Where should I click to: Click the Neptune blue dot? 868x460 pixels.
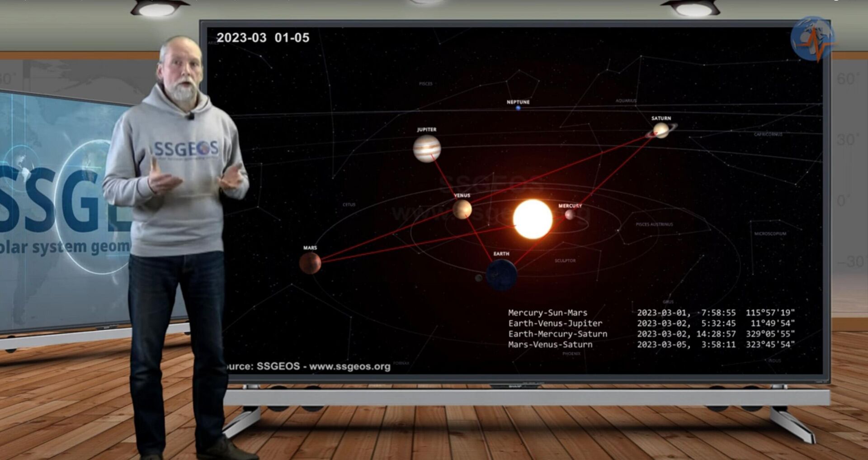tap(518, 108)
